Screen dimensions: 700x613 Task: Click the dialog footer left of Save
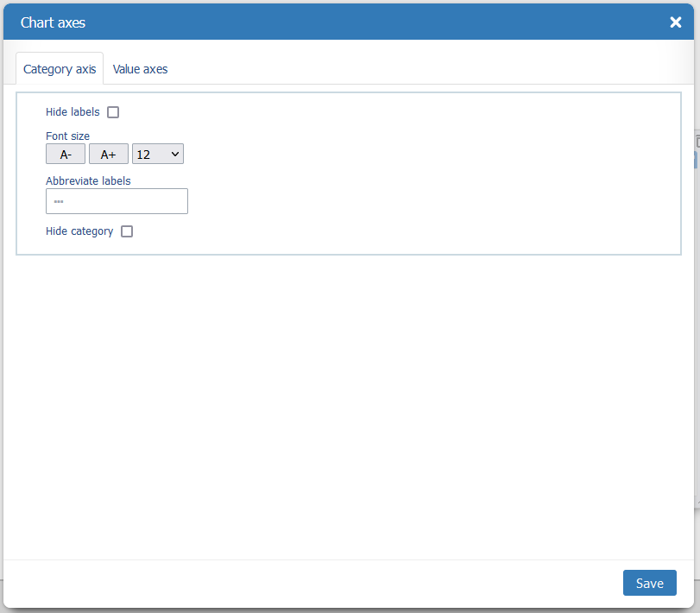pos(345,584)
